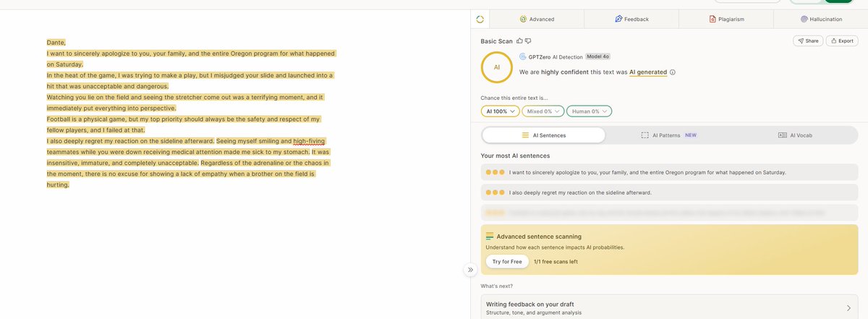Expand the AI 100% dropdown
The width and height of the screenshot is (868, 319).
click(x=500, y=111)
